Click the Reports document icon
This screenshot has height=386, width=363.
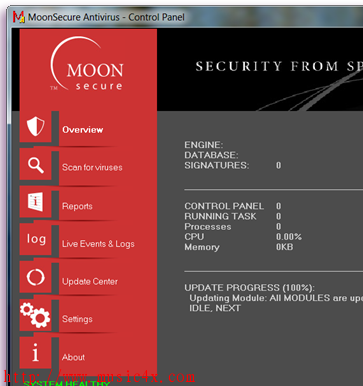pos(35,202)
